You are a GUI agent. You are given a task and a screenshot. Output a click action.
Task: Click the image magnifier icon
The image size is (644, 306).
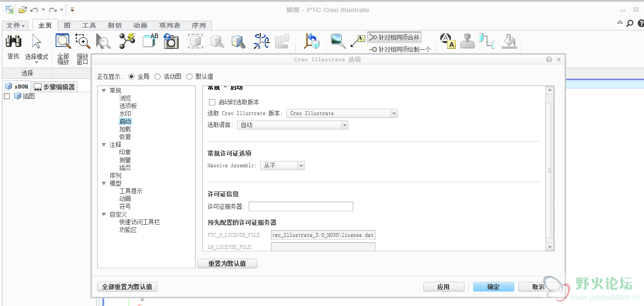pos(338,42)
